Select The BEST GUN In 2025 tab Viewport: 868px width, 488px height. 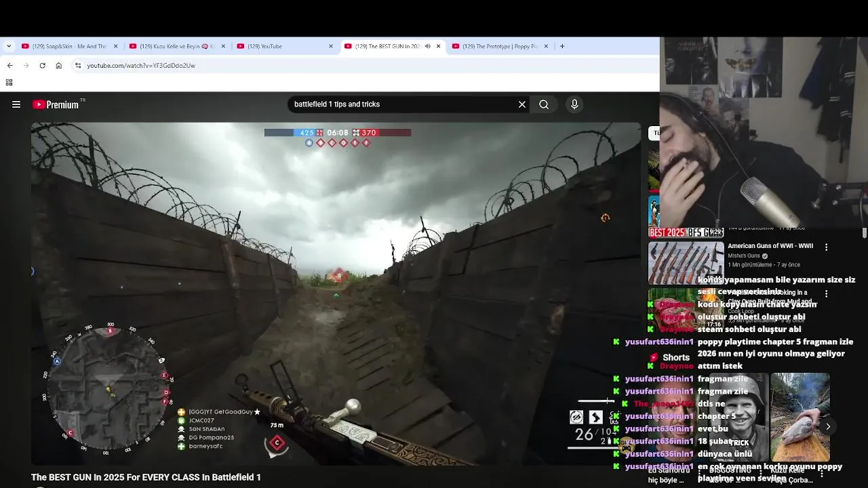coord(384,46)
